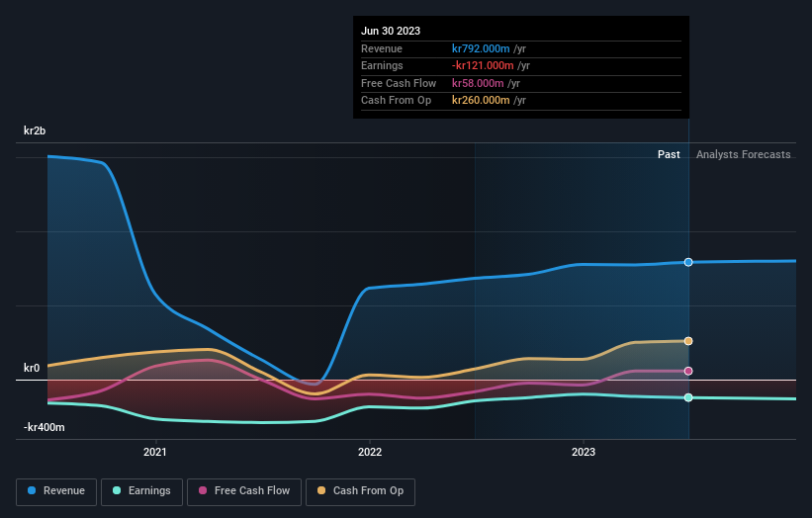Click the -kr400m y-axis label

pos(45,427)
